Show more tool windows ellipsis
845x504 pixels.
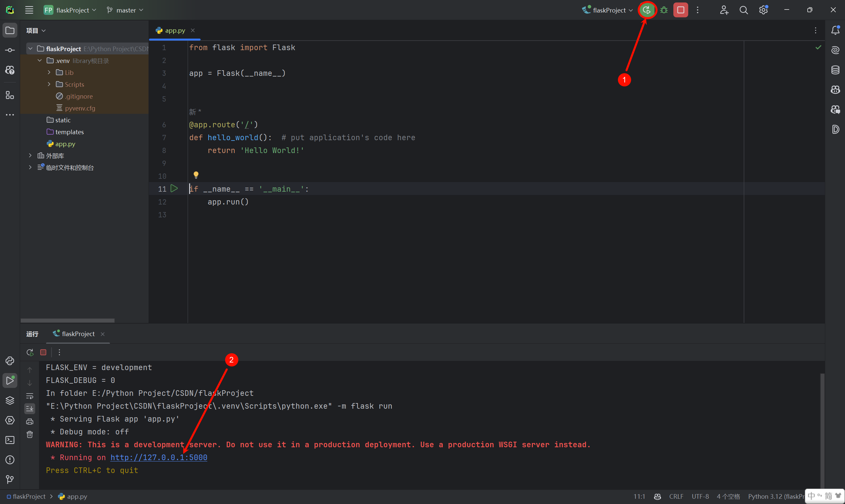pos(10,115)
